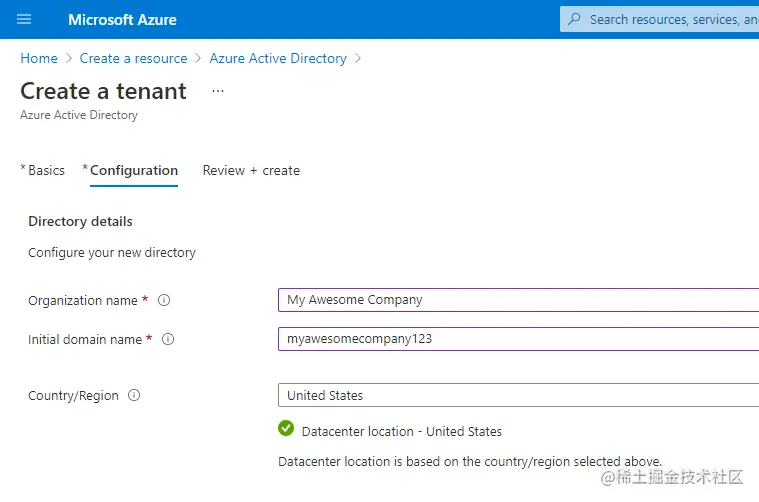The height and width of the screenshot is (502, 759).
Task: Show info tooltip for Country/Region
Action: coord(134,396)
